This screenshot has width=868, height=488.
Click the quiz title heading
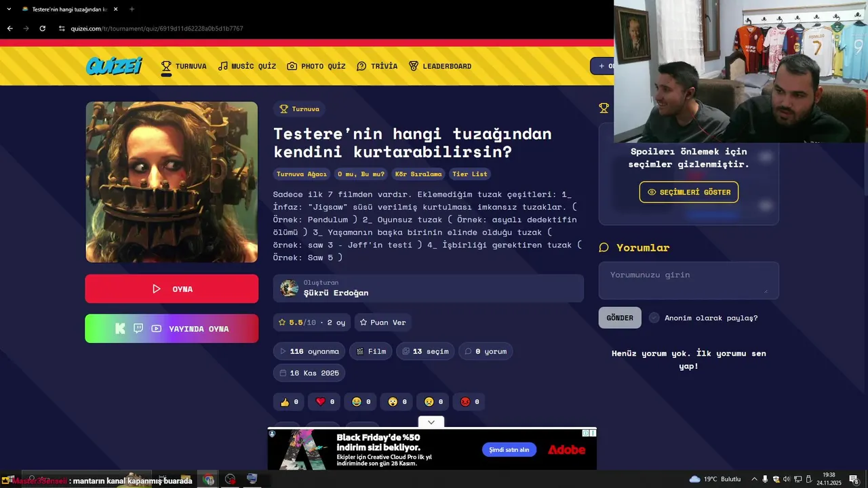412,142
